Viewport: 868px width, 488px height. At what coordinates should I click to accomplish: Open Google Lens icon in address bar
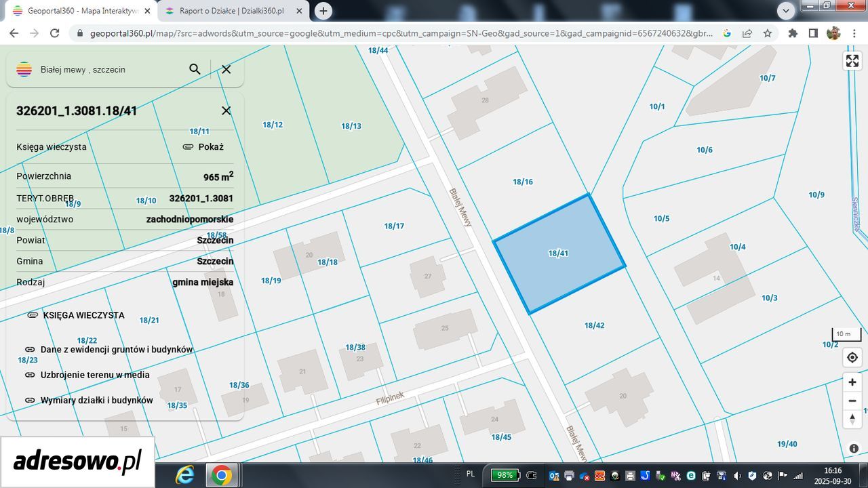tap(727, 33)
